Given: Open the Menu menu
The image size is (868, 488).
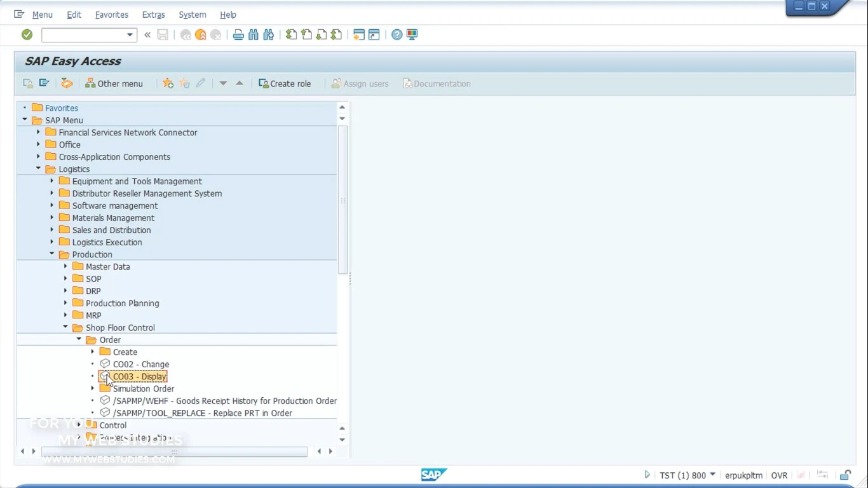Looking at the screenshot, I should click(43, 15).
